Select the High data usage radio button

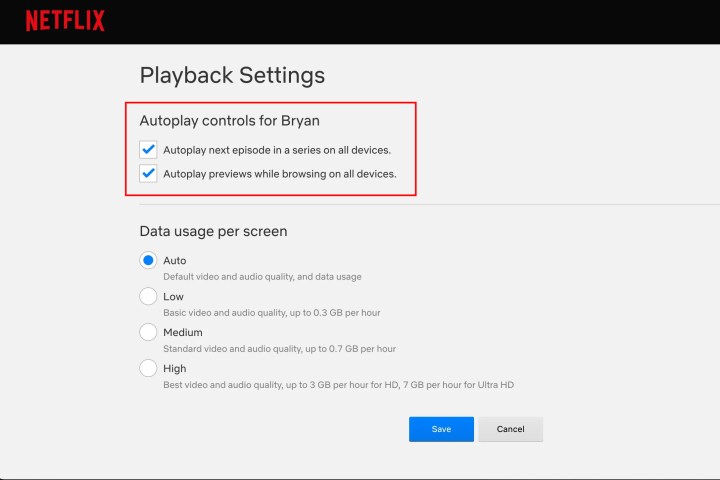point(148,368)
